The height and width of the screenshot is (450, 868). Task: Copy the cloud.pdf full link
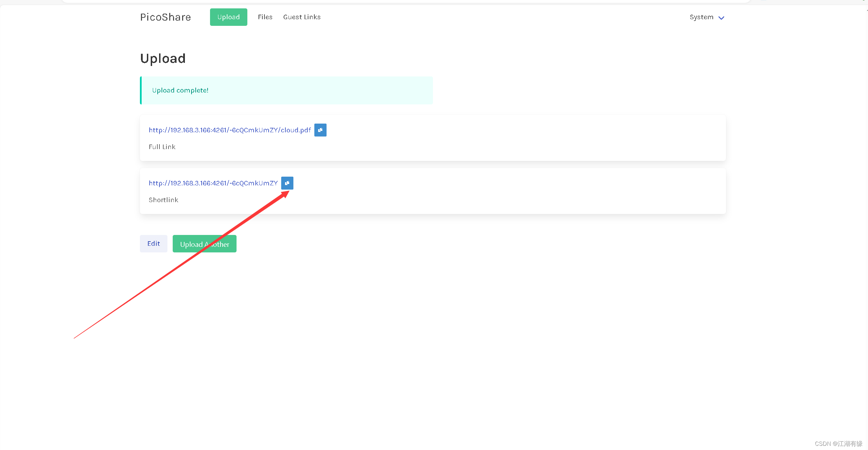click(320, 130)
